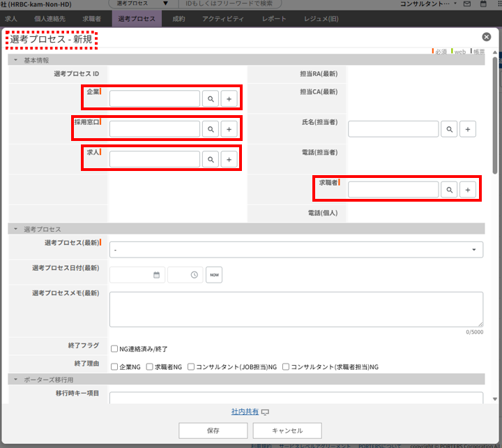Switch to the 求職者 tab
This screenshot has width=502, height=448.
[91, 19]
